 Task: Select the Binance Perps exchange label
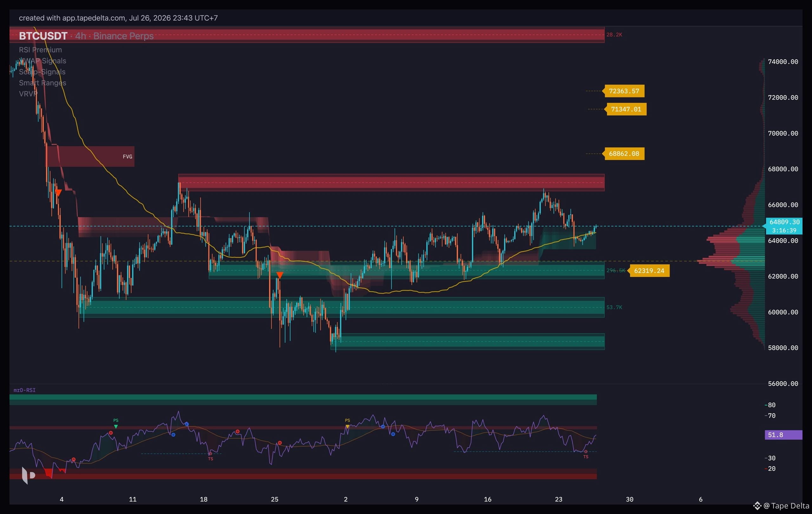click(x=123, y=36)
